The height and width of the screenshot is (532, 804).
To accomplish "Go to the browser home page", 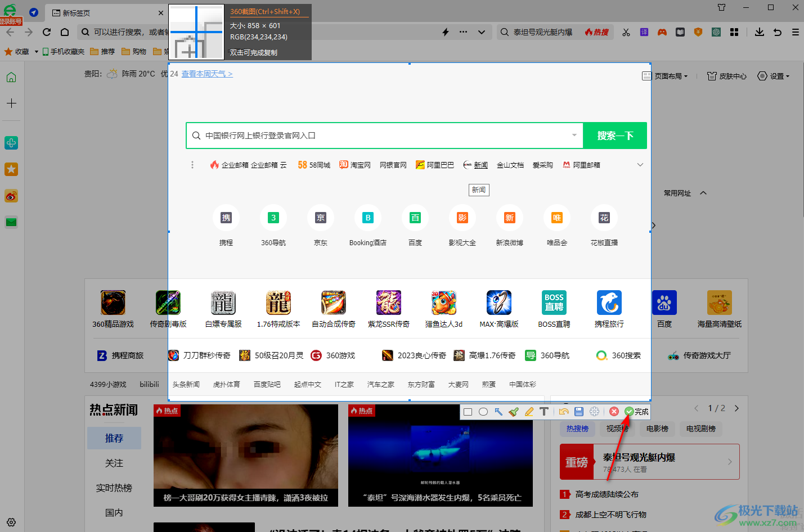I will click(65, 32).
